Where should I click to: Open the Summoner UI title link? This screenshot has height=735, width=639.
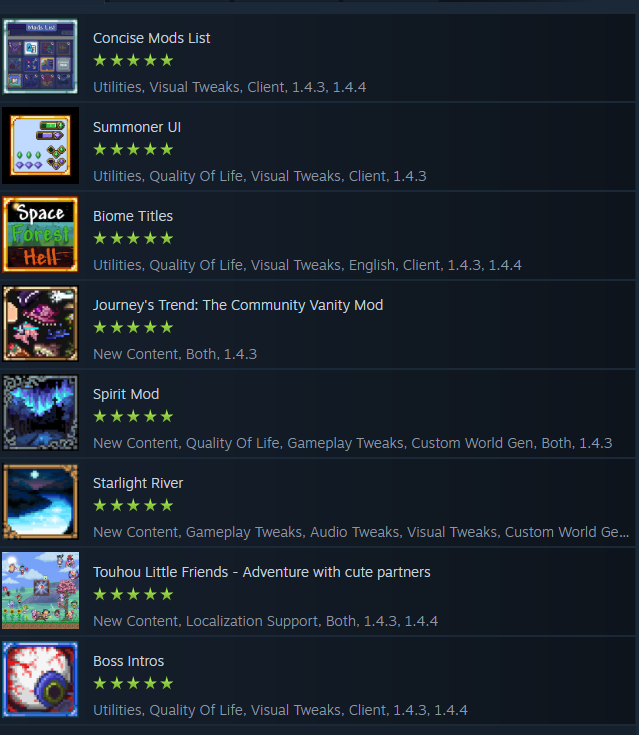click(137, 127)
